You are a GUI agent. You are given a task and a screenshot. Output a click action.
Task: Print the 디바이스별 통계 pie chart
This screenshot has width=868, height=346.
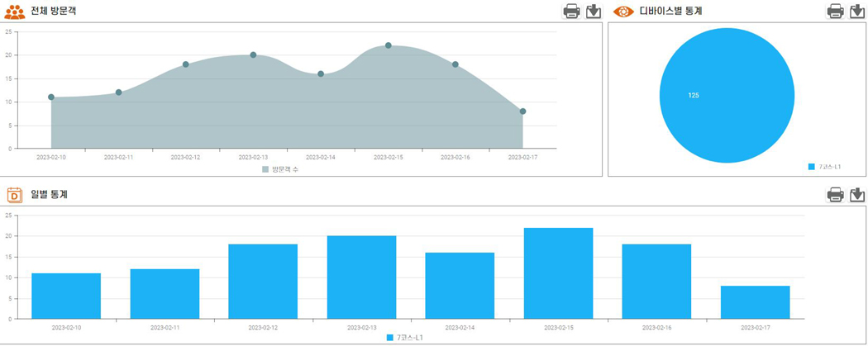(836, 11)
